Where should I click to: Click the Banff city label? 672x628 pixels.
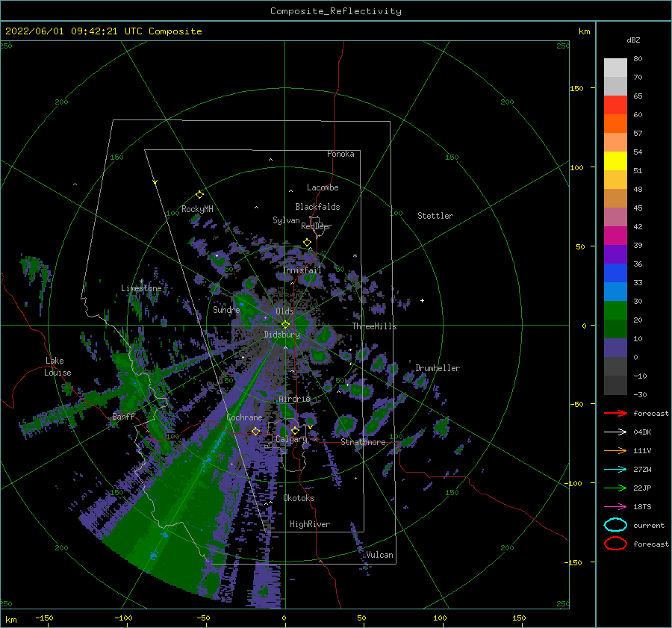[x=123, y=416]
